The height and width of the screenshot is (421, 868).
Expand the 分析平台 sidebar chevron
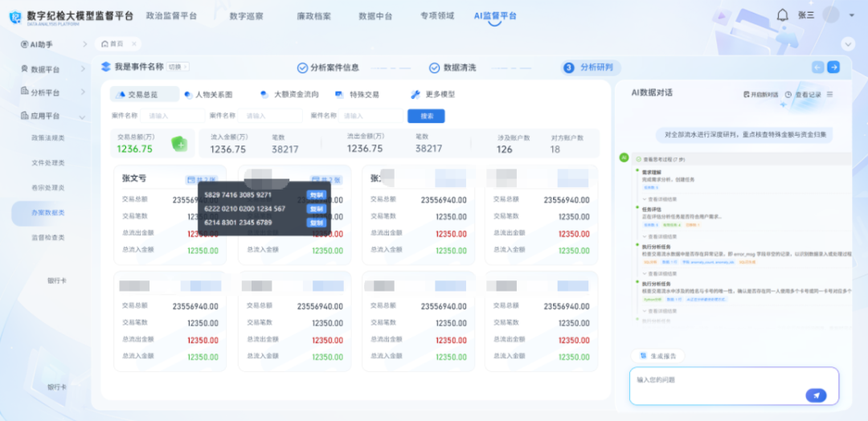coord(83,92)
